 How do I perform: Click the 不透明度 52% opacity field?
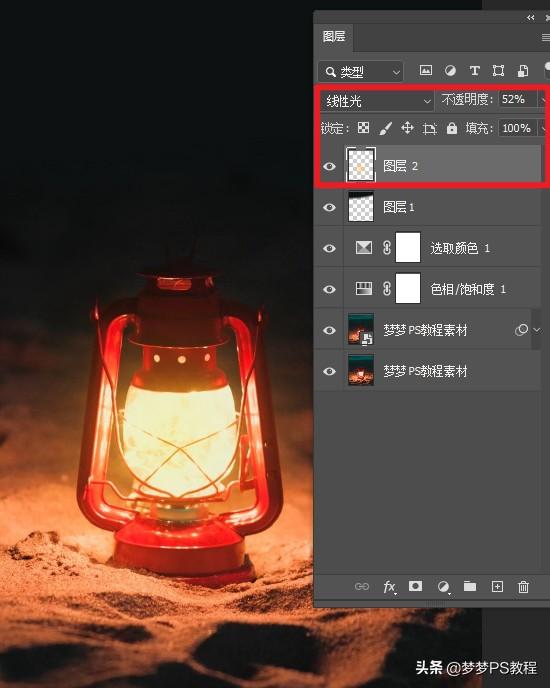[x=517, y=99]
